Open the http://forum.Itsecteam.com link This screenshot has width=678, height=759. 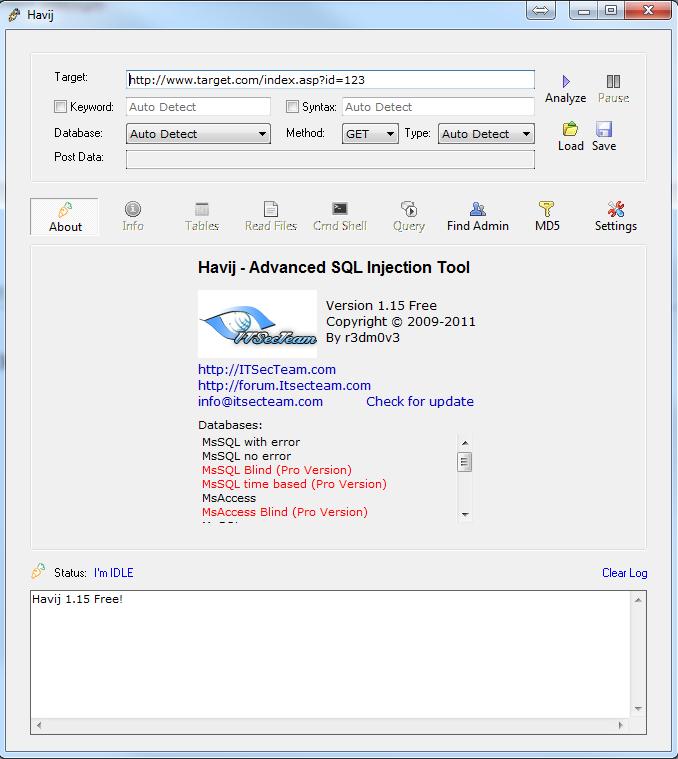click(x=284, y=385)
